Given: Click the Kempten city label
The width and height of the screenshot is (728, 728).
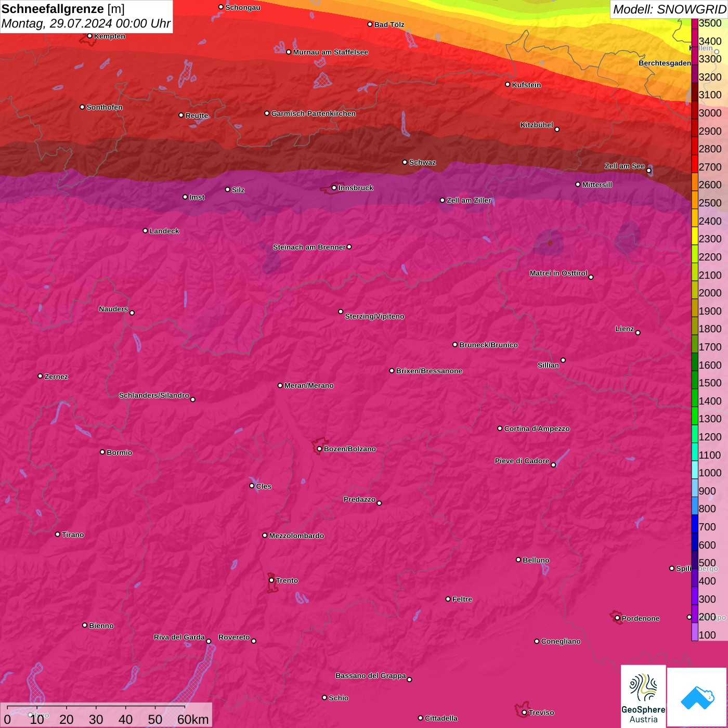Looking at the screenshot, I should (110, 36).
